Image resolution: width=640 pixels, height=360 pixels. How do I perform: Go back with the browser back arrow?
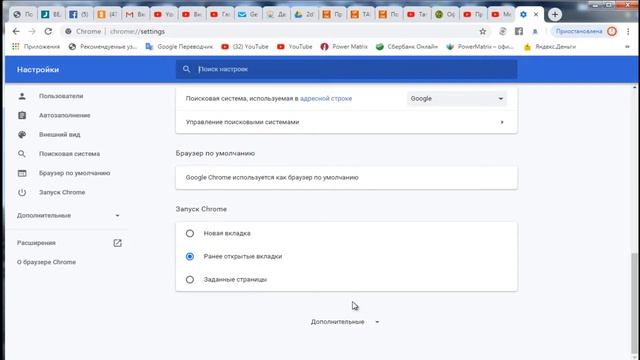point(16,31)
